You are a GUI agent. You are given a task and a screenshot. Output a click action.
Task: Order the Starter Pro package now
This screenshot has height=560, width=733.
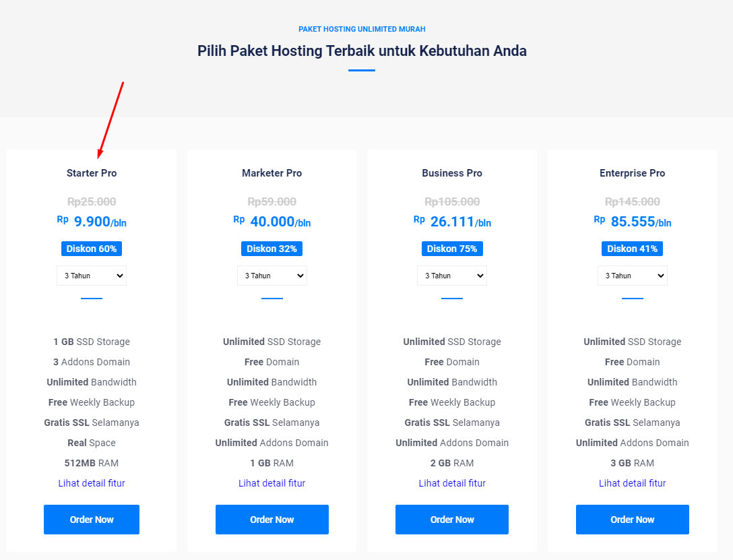coord(92,520)
